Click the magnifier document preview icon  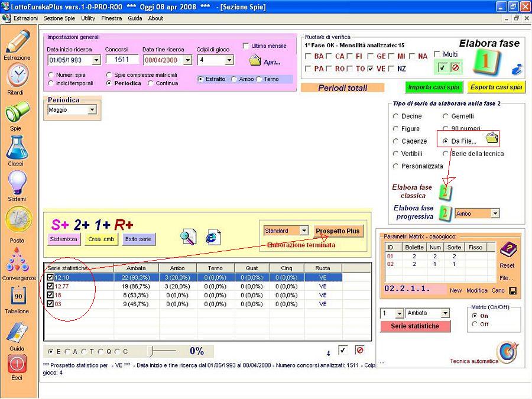(x=189, y=236)
